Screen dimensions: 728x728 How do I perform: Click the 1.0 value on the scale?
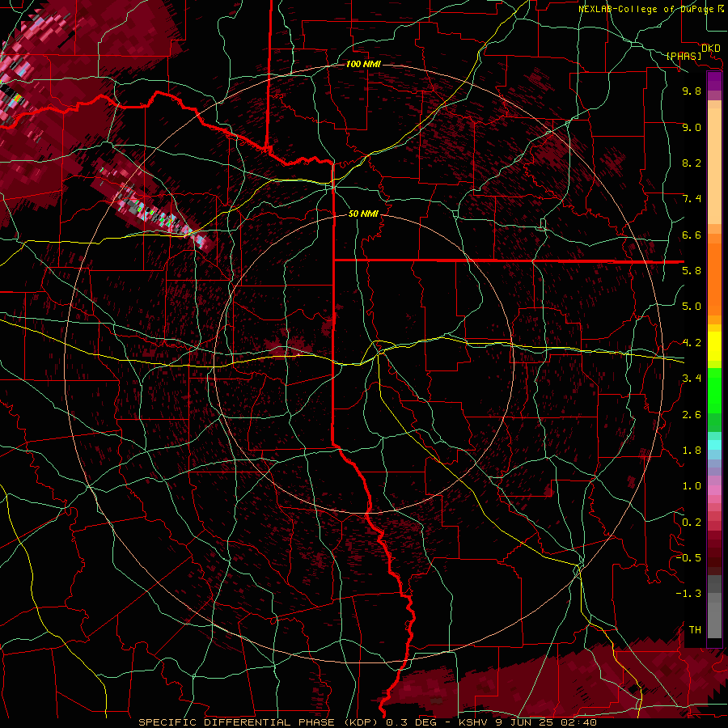(x=692, y=486)
